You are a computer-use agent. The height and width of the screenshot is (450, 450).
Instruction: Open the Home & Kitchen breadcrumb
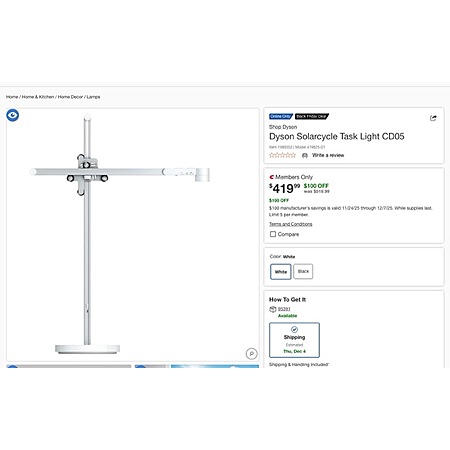coord(38,97)
